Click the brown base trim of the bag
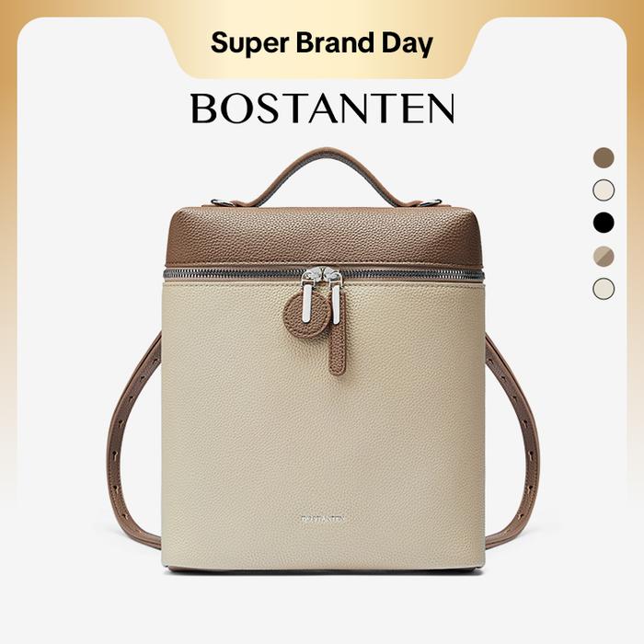Image resolution: width=644 pixels, height=644 pixels. click(323, 569)
